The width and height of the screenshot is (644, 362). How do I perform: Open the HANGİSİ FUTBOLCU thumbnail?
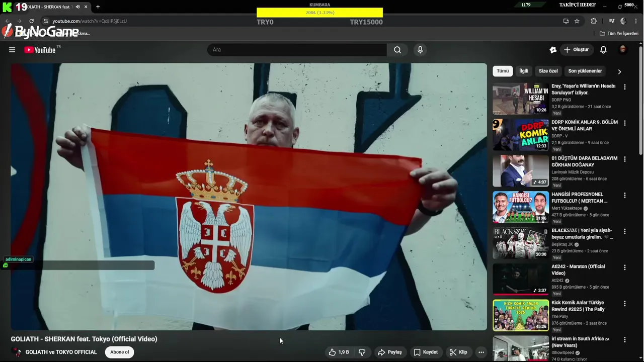point(521,207)
